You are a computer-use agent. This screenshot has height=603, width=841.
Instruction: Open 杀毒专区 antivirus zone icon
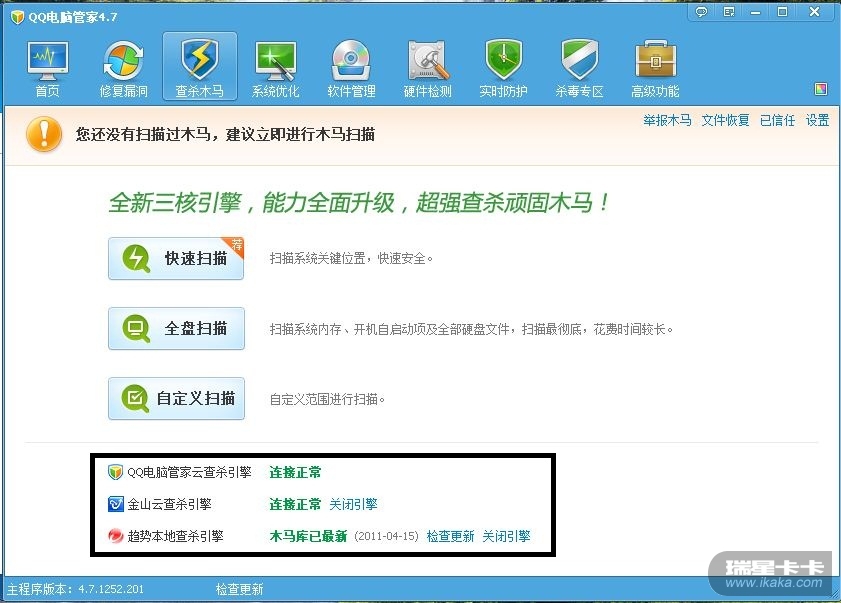click(579, 68)
